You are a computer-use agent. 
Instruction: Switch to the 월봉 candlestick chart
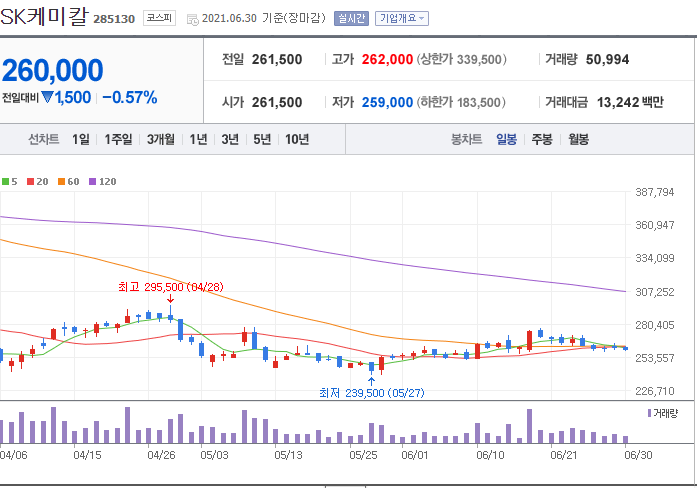tap(578, 140)
